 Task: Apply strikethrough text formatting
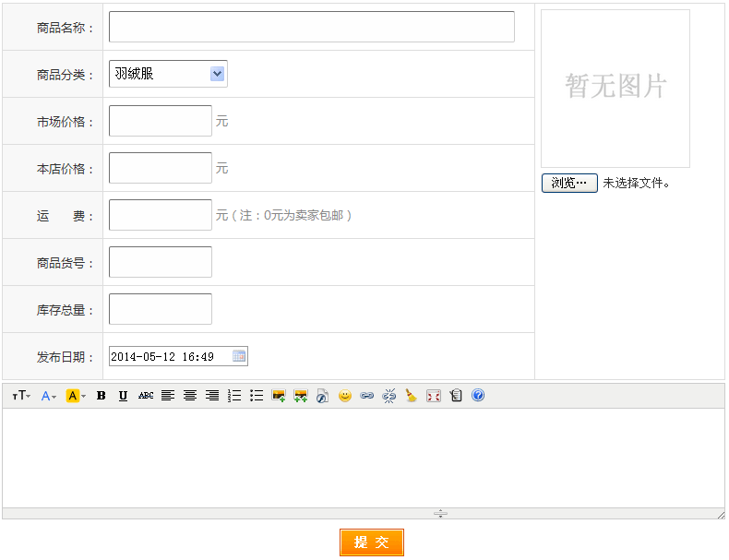tap(146, 396)
